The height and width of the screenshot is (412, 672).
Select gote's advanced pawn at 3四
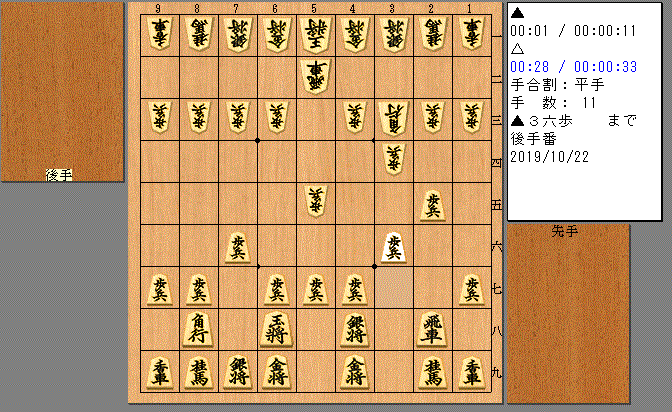(394, 159)
